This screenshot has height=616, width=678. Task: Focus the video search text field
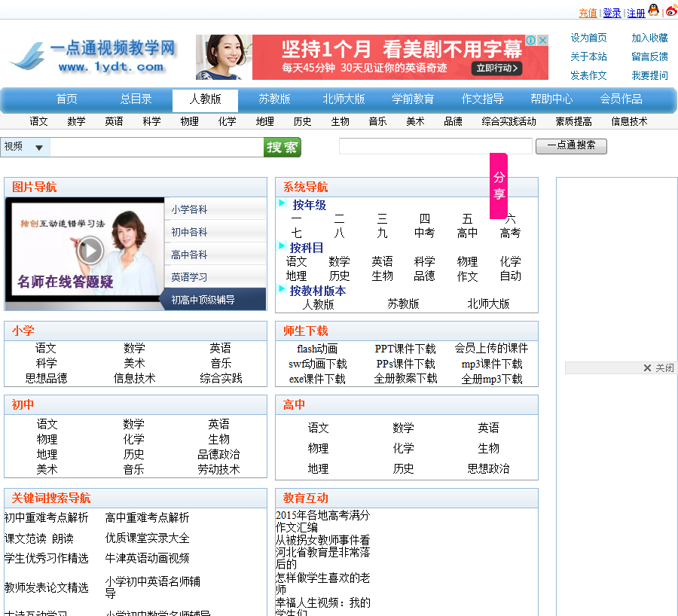[x=157, y=147]
